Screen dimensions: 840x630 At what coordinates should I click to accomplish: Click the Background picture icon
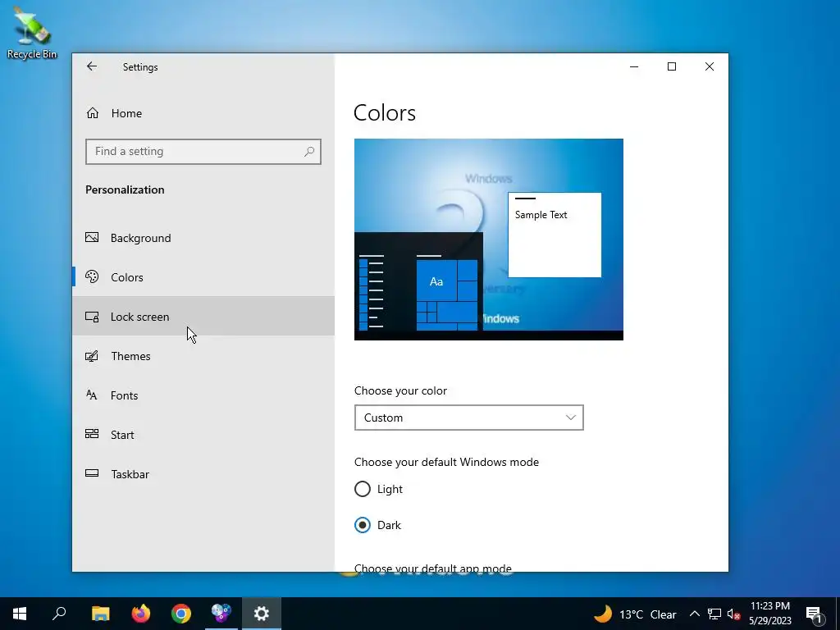point(92,237)
